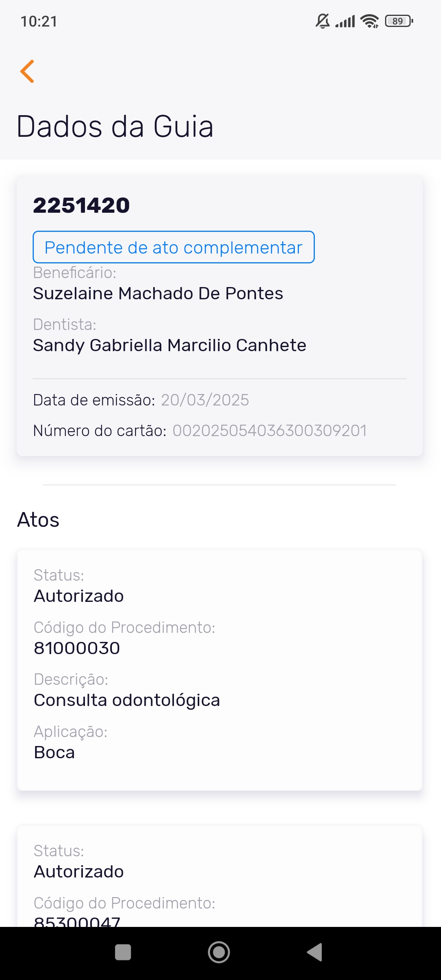Tap the Boca application value
Viewport: 441px width, 980px height.
click(54, 753)
